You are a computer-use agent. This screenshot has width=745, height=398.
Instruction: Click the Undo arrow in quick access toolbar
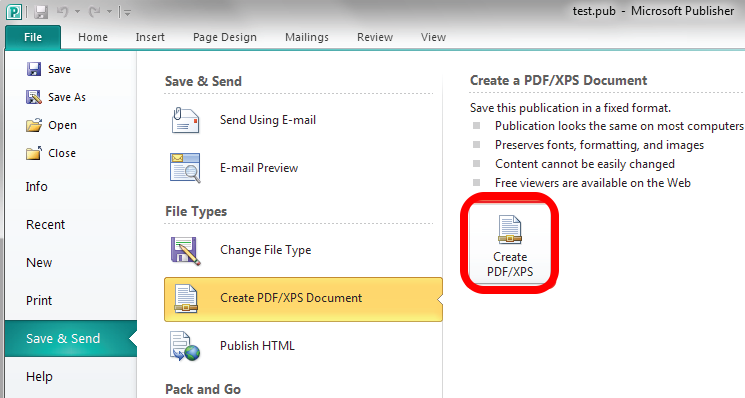(x=63, y=12)
